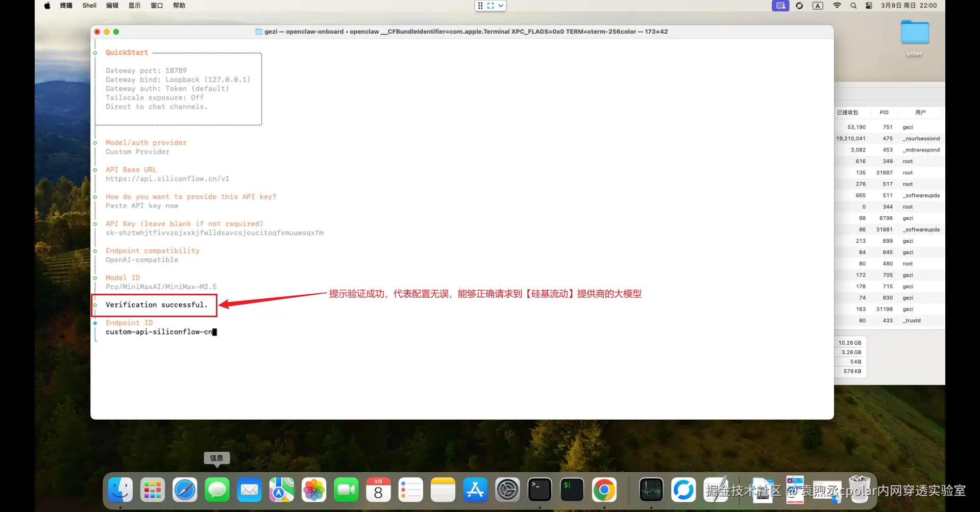Open the Mail app in the Dock
Image resolution: width=980 pixels, height=512 pixels.
[x=250, y=490]
